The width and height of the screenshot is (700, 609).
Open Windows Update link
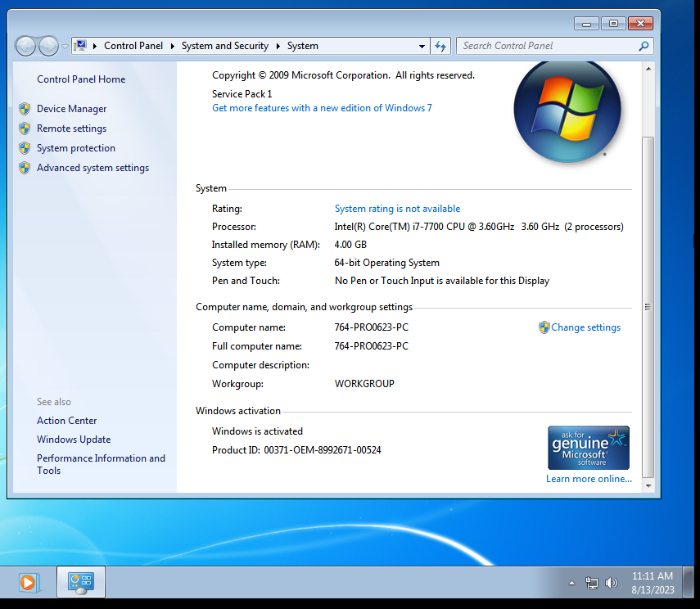74,440
